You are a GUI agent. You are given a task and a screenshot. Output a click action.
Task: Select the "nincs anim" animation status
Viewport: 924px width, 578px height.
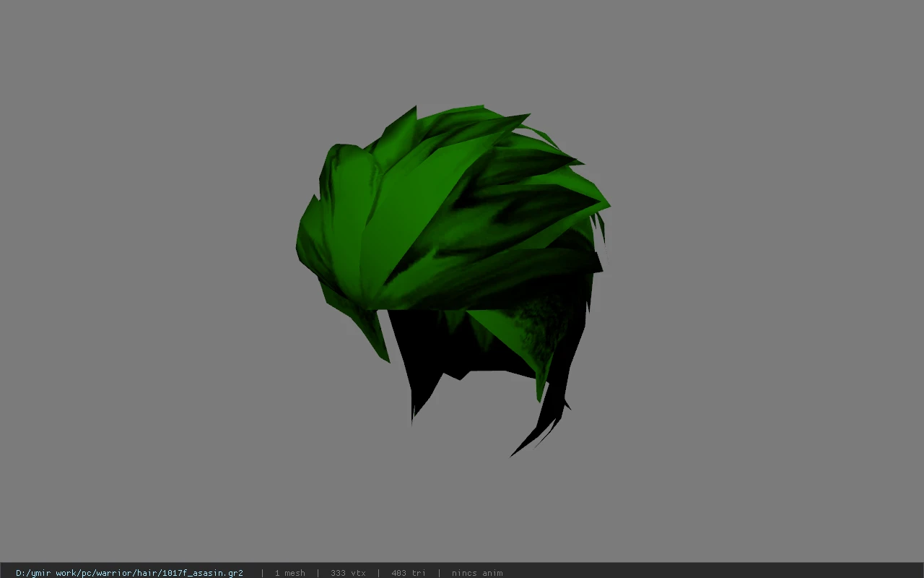pos(477,573)
